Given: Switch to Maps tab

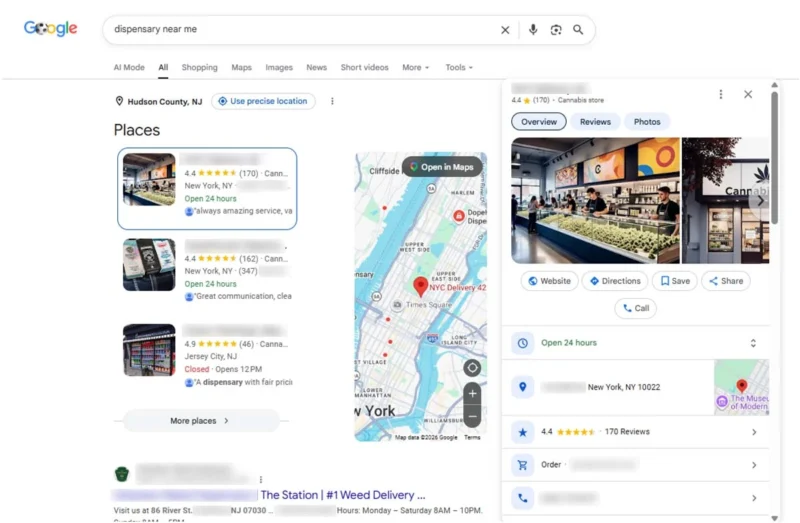Looking at the screenshot, I should (x=241, y=67).
